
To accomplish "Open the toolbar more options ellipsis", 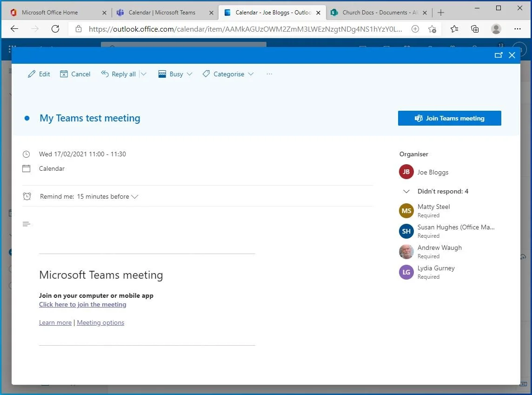I will pos(269,74).
